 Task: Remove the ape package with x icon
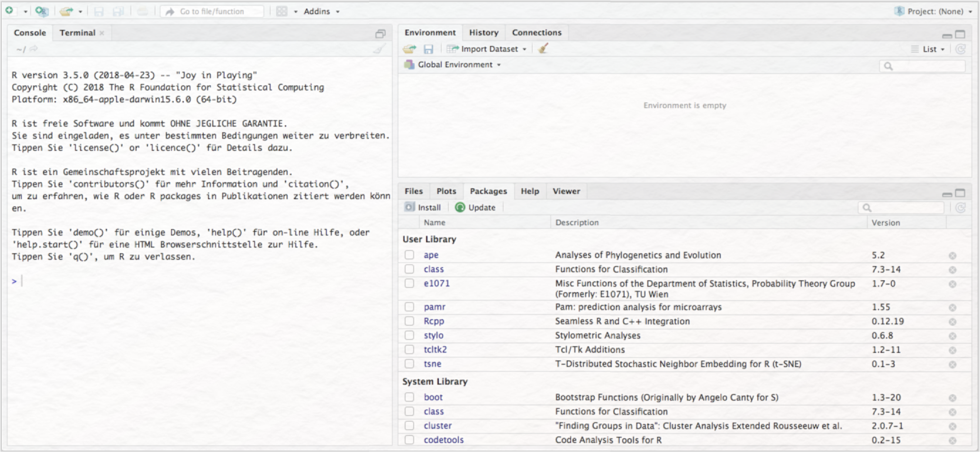click(x=953, y=256)
